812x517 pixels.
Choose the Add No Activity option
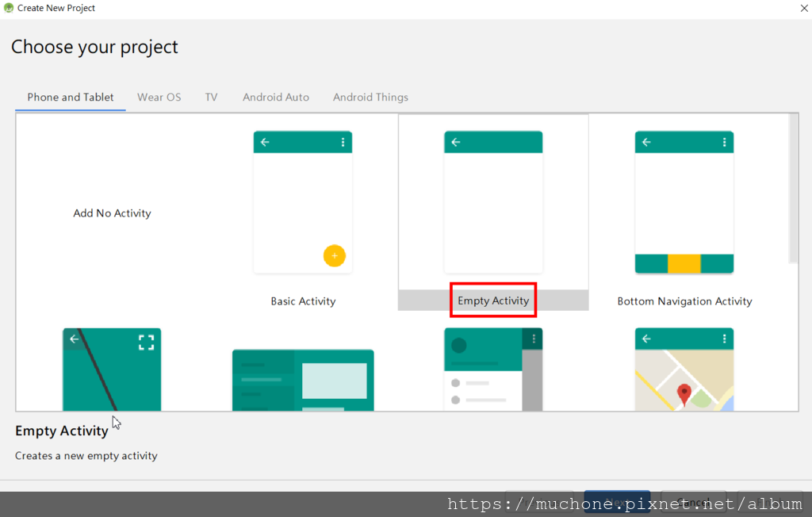click(112, 213)
